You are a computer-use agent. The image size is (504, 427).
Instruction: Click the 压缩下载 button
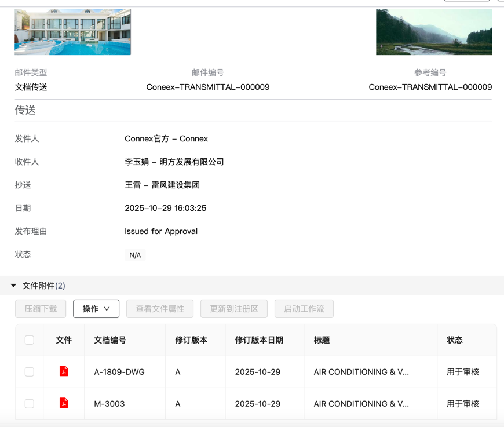(41, 309)
